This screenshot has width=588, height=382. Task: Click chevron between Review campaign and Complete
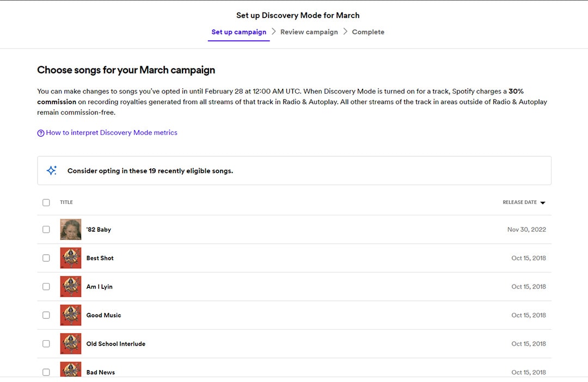tap(345, 32)
